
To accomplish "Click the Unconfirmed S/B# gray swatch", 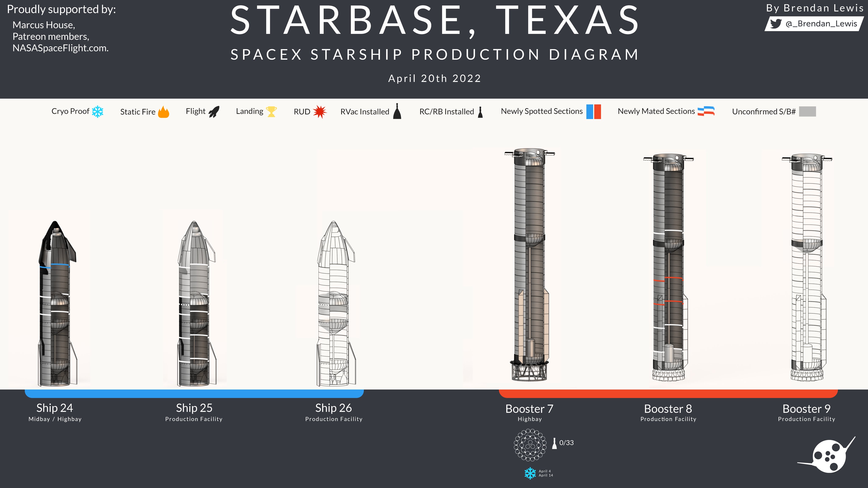I will click(x=807, y=111).
